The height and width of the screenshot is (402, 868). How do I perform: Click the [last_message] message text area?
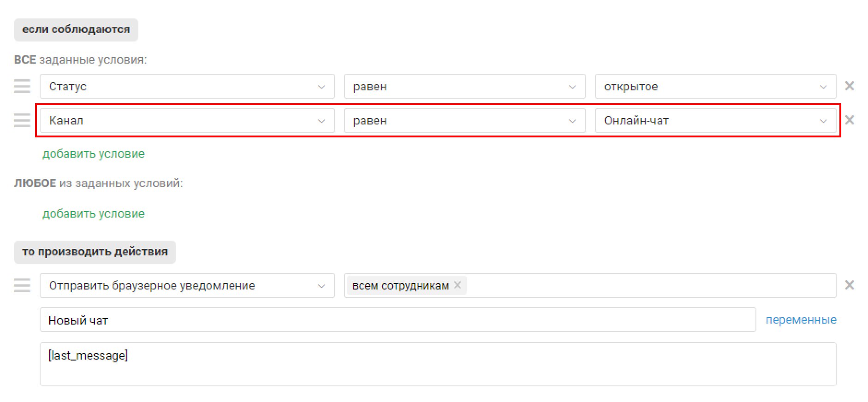click(437, 364)
